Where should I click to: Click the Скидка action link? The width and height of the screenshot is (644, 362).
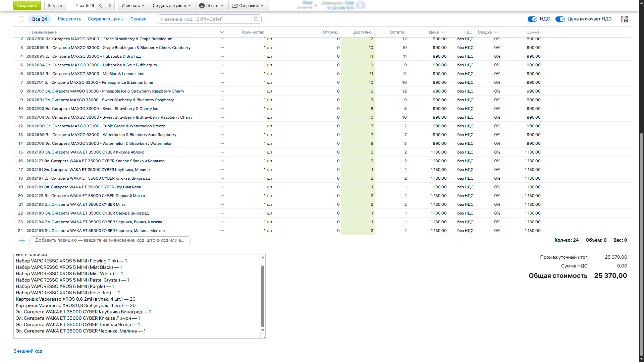[x=139, y=19]
